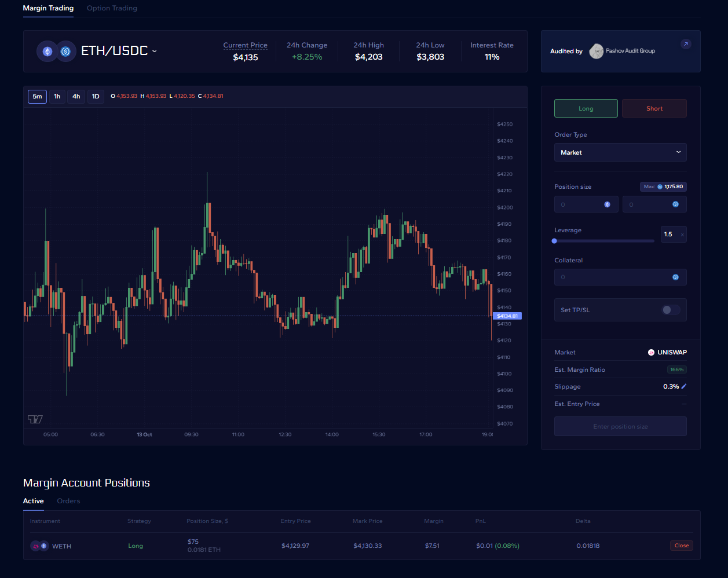Click the slippage edit pencil icon

click(x=684, y=386)
